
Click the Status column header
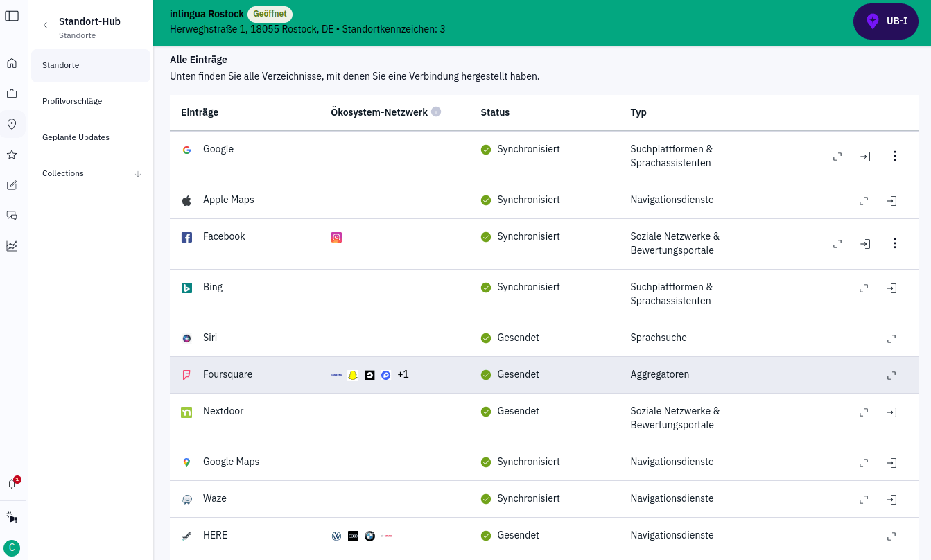pyautogui.click(x=495, y=112)
